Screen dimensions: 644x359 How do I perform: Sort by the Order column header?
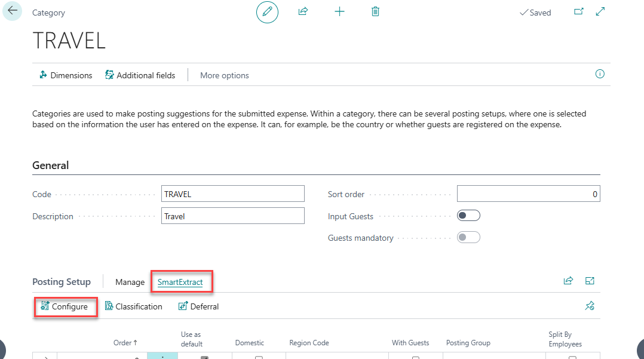click(x=125, y=343)
